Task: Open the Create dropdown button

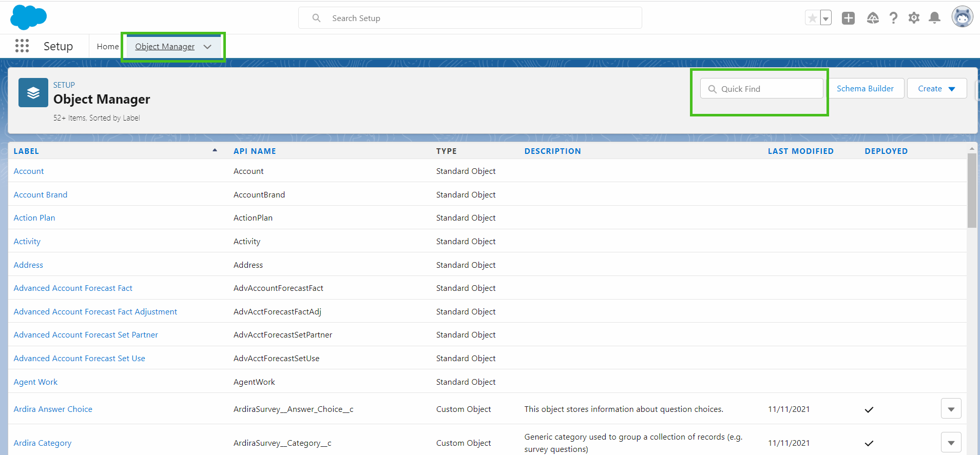Action: (x=936, y=89)
